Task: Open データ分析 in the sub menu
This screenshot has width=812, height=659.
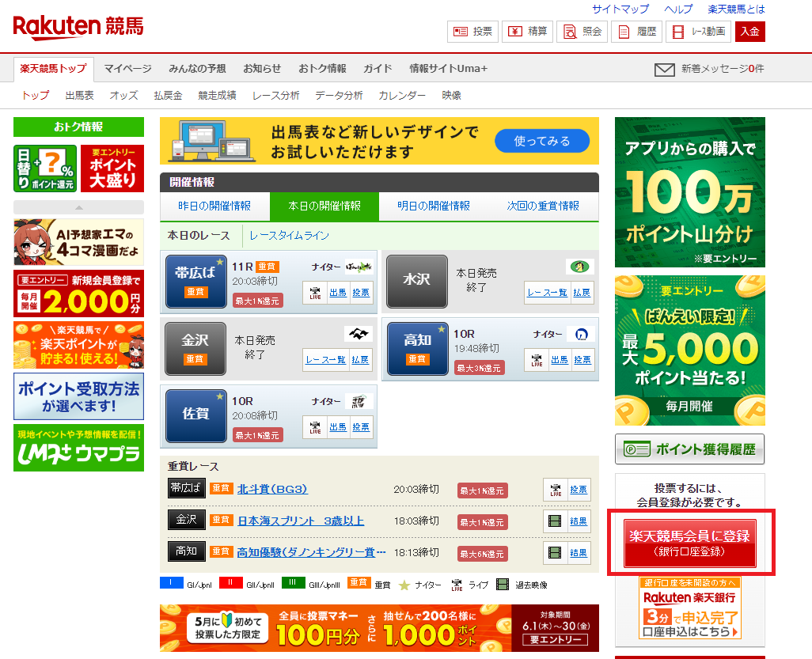Action: coord(339,95)
